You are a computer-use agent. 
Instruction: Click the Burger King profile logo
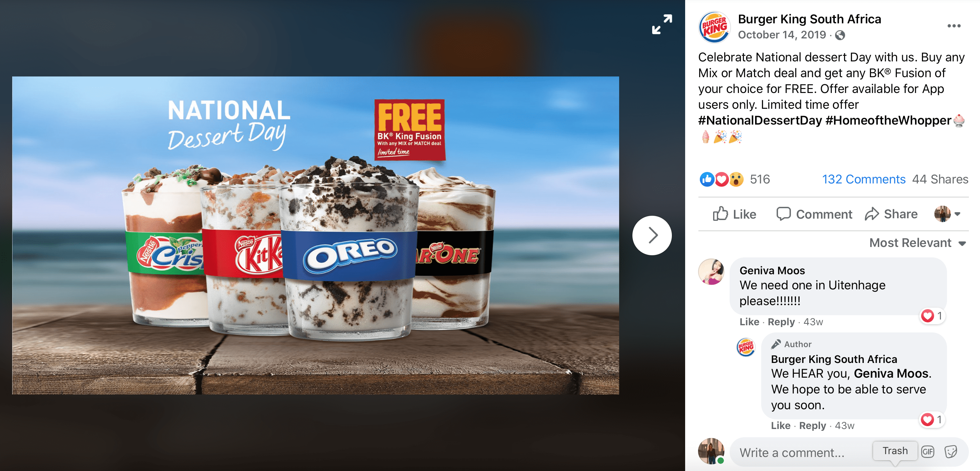[x=714, y=27]
